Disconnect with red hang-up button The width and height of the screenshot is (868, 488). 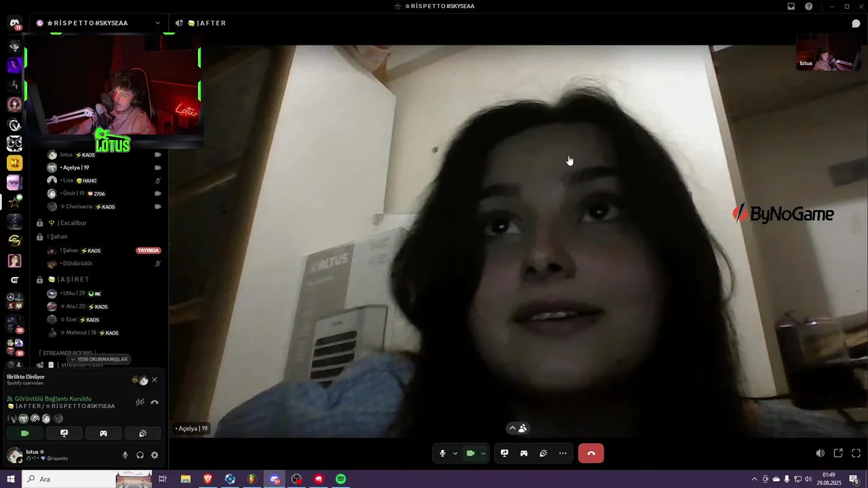(x=591, y=453)
